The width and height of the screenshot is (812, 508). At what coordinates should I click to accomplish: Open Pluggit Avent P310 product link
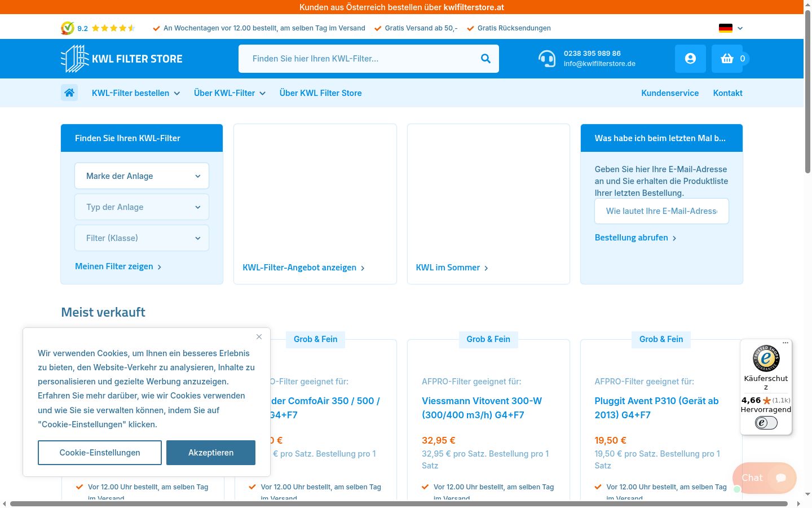click(656, 408)
